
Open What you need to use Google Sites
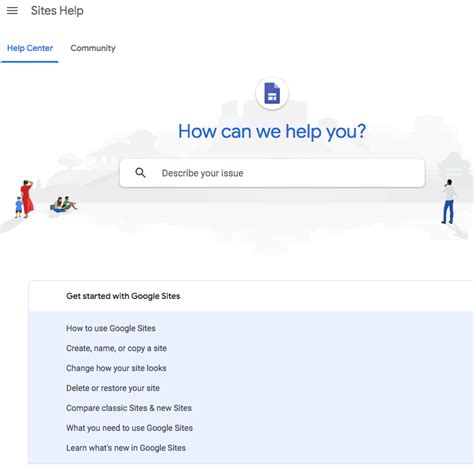pyautogui.click(x=129, y=428)
